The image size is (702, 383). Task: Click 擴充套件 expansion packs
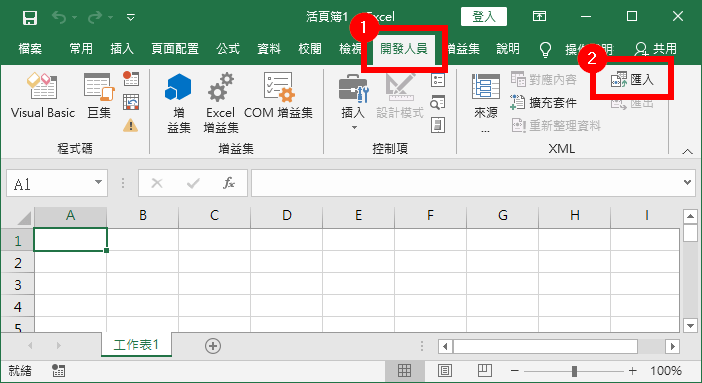544,103
